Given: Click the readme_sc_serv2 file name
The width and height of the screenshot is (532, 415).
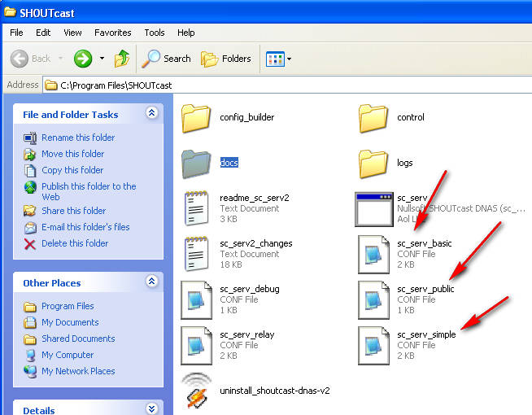Looking at the screenshot, I should tap(255, 198).
